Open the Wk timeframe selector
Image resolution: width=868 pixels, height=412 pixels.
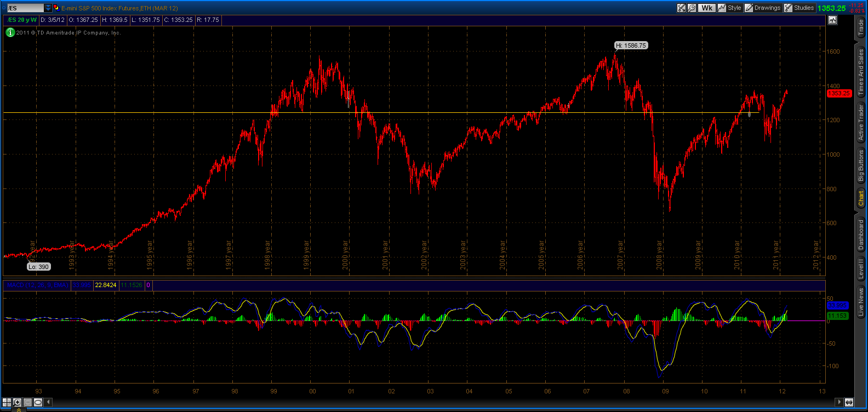coord(707,8)
